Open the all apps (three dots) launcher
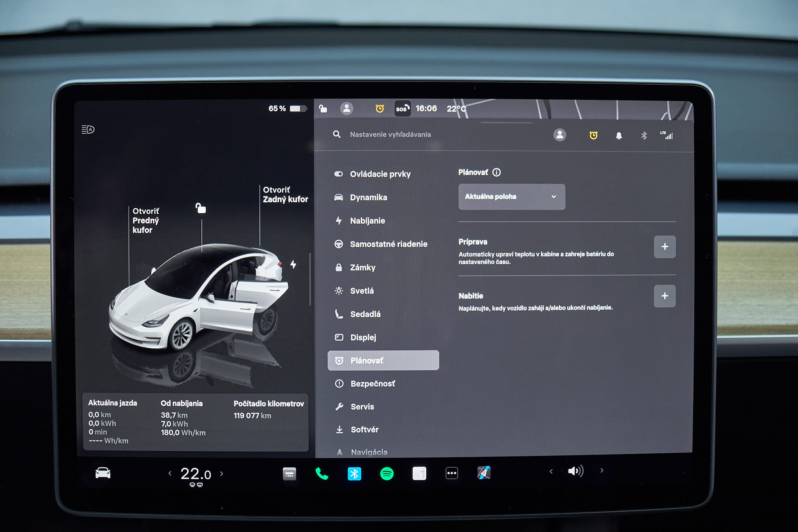The height and width of the screenshot is (532, 798). tap(452, 473)
